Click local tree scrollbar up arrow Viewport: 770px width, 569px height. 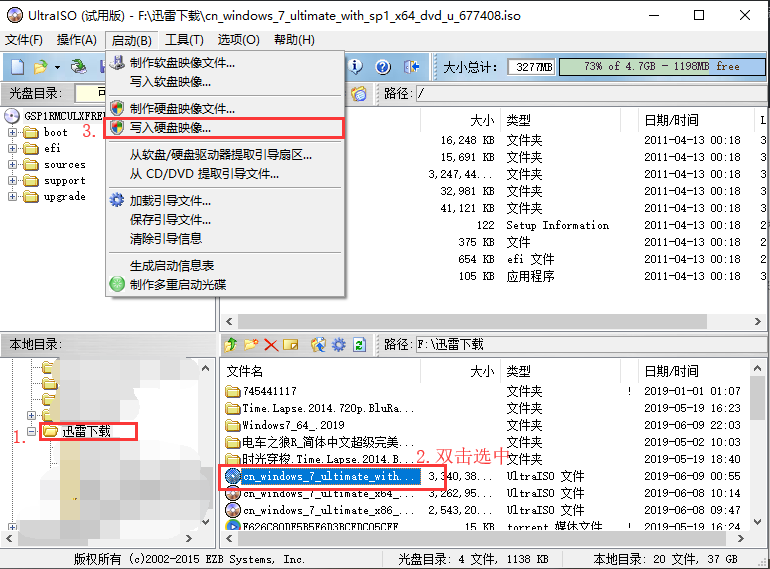[x=206, y=368]
